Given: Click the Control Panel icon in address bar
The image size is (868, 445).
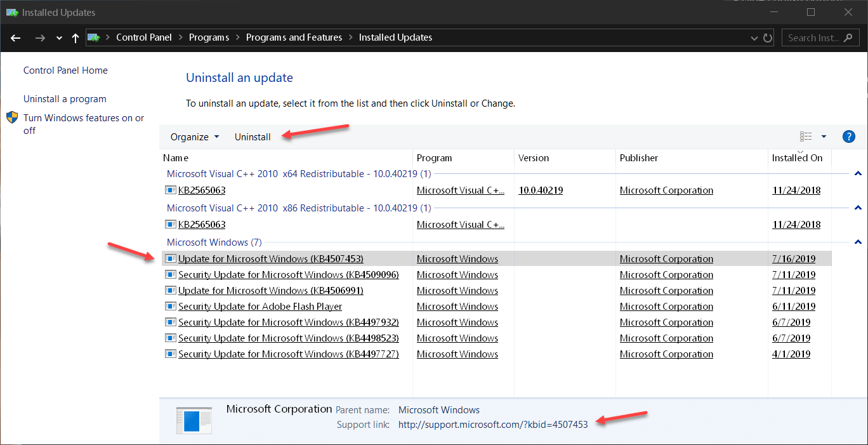Looking at the screenshot, I should [94, 37].
